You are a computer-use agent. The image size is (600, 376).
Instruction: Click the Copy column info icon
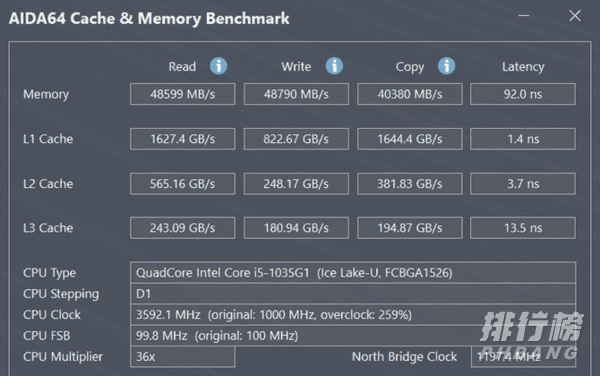pyautogui.click(x=446, y=66)
